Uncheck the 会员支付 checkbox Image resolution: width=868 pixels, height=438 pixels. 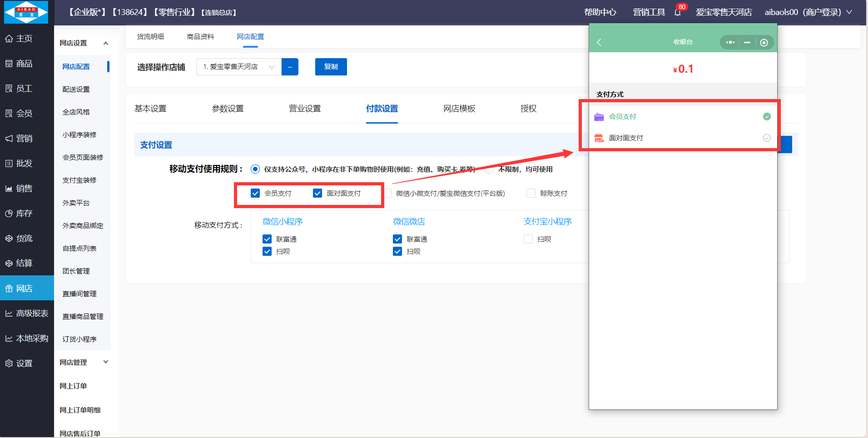pyautogui.click(x=255, y=194)
